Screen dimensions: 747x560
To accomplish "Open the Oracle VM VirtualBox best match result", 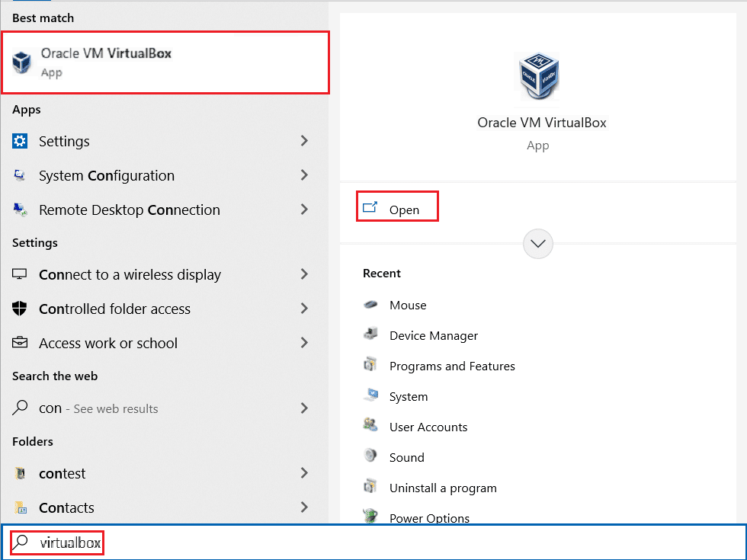I will click(165, 62).
